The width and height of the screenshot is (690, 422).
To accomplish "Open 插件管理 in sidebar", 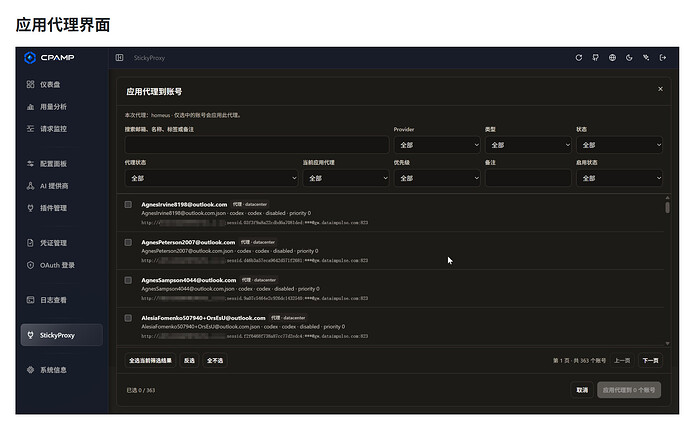I will pyautogui.click(x=62, y=208).
